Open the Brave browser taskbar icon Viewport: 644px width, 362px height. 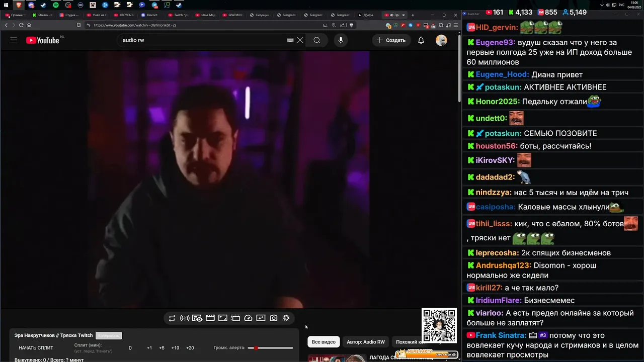pyautogui.click(x=19, y=5)
